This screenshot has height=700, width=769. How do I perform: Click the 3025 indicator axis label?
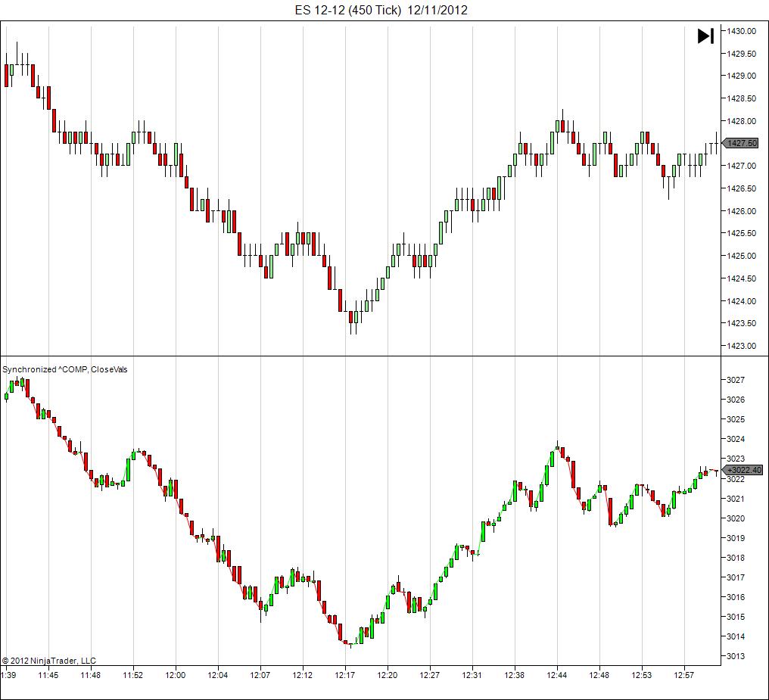pyautogui.click(x=735, y=419)
